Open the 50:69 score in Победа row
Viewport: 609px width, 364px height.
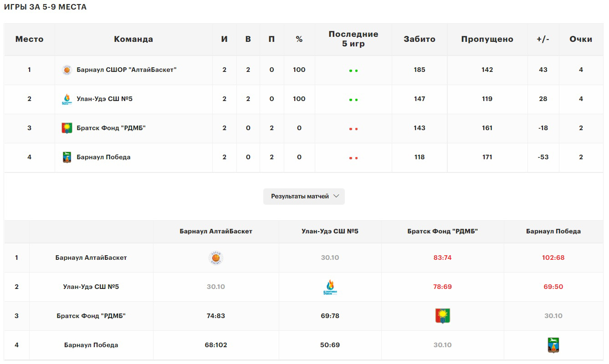330,345
